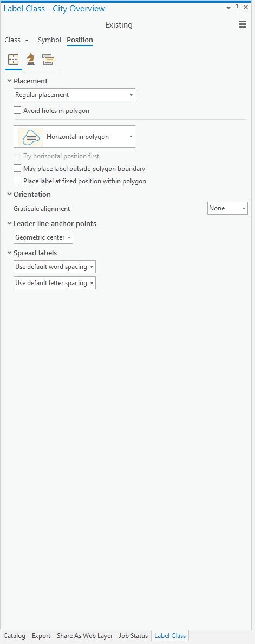Screen dimensions: 255x644
Task: Open the Use default letter spacing dropdown
Action: 55,283
